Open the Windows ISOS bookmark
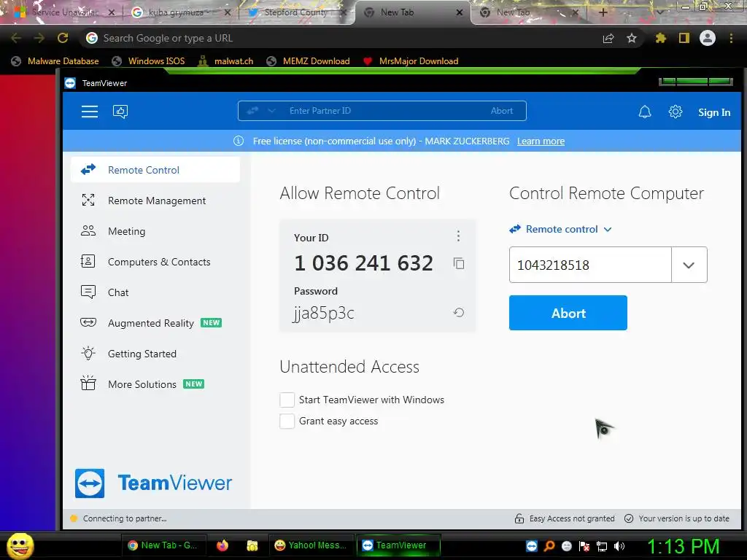Screen dimensions: 747x560 148,61
